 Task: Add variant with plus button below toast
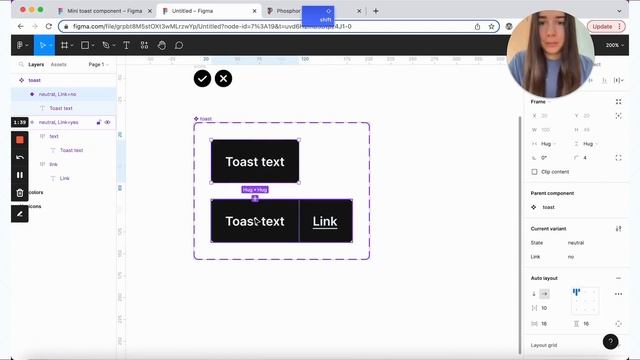[255, 199]
